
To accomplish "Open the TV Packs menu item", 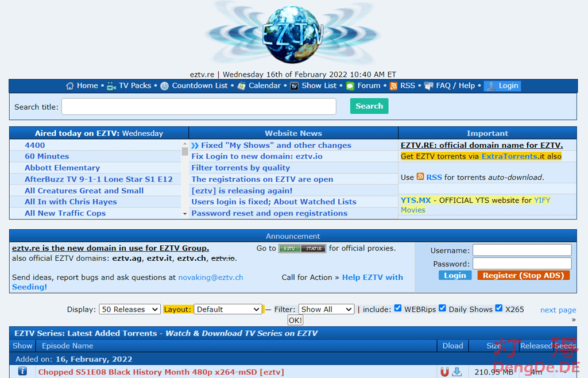I will (134, 86).
